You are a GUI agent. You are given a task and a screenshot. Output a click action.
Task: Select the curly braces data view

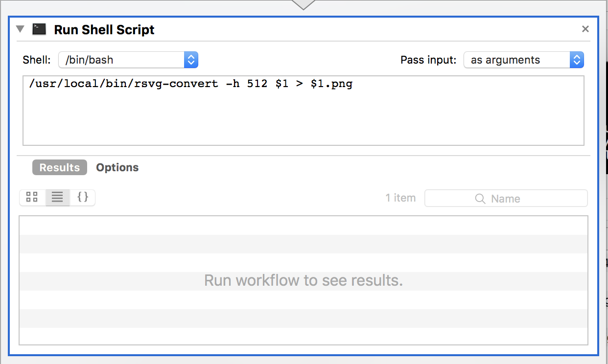click(x=83, y=197)
